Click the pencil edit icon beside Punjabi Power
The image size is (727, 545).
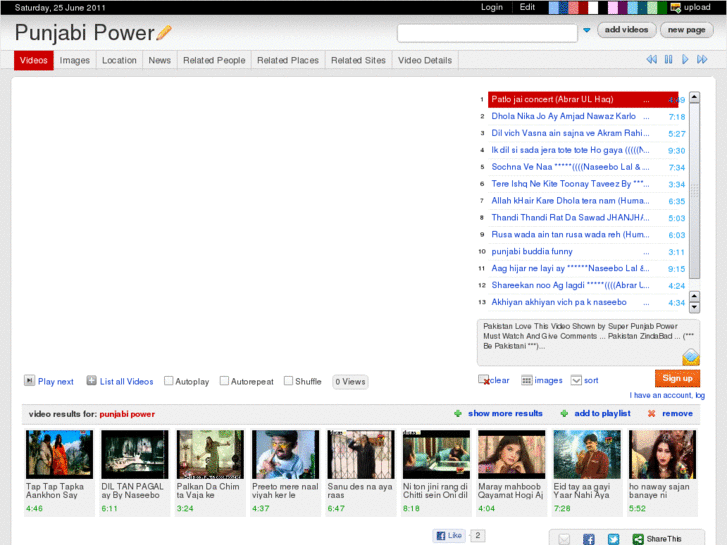[x=164, y=32]
